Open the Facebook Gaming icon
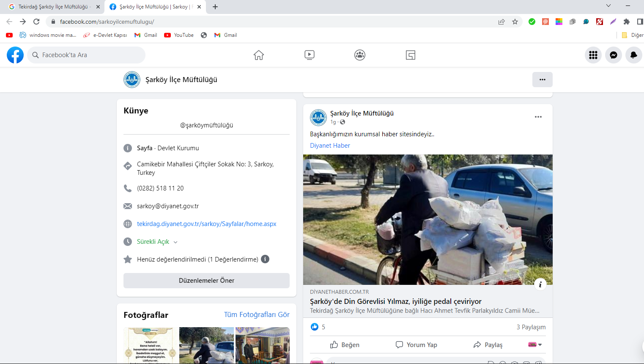This screenshot has width=644, height=364. click(x=411, y=55)
